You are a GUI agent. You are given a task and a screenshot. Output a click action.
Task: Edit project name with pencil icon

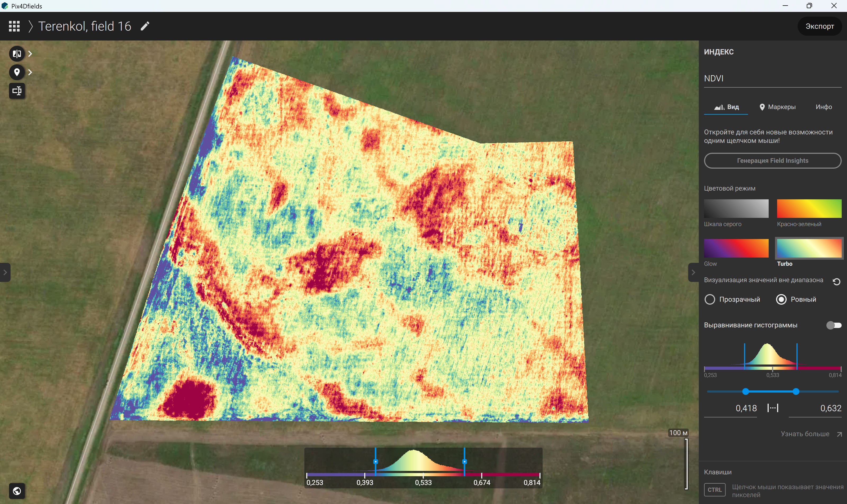(x=145, y=26)
